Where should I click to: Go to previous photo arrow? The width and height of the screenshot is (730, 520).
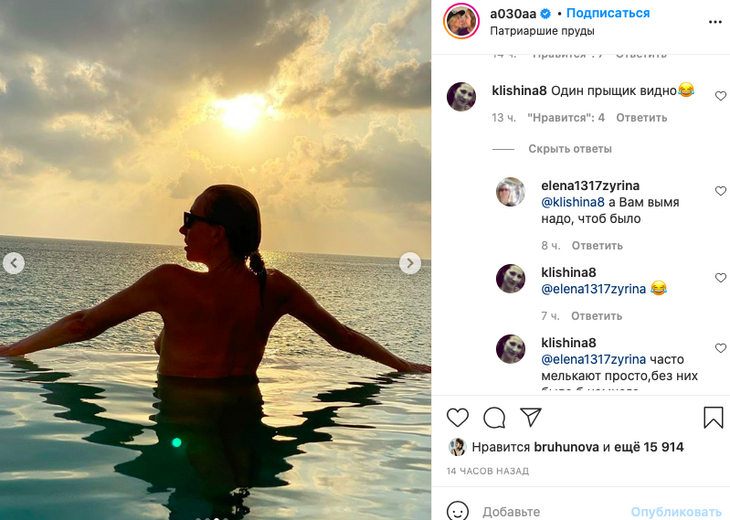[13, 263]
